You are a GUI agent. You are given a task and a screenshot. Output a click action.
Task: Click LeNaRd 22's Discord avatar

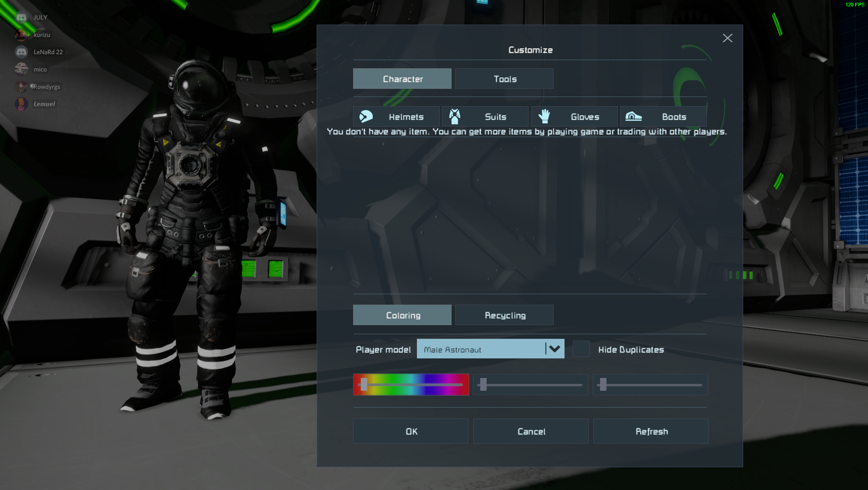21,52
